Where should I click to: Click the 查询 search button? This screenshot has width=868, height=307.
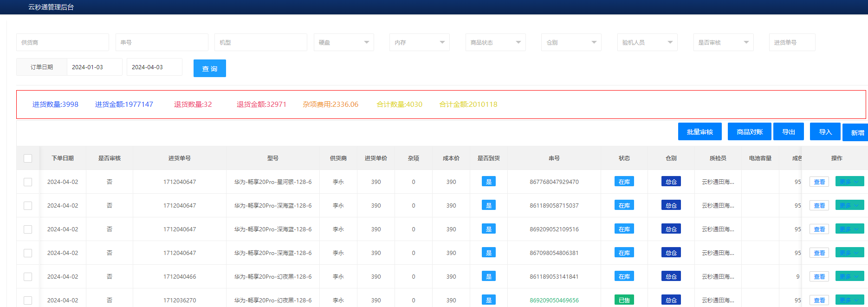click(x=210, y=68)
